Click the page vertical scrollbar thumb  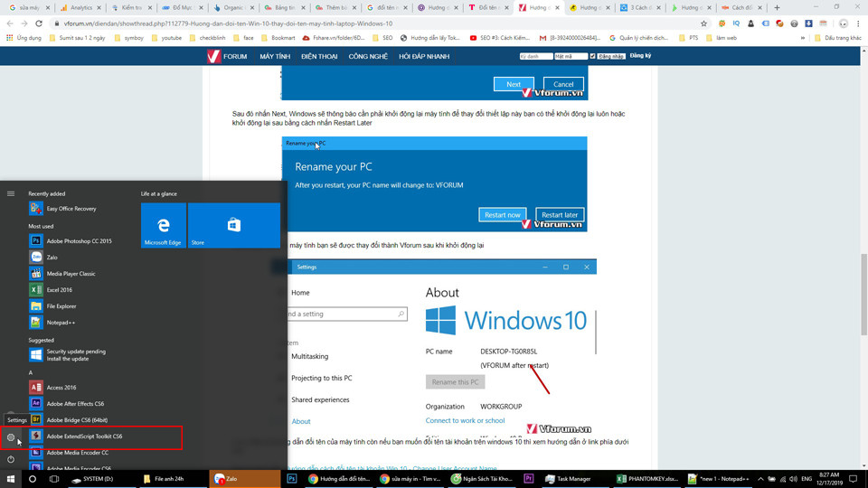pyautogui.click(x=863, y=293)
